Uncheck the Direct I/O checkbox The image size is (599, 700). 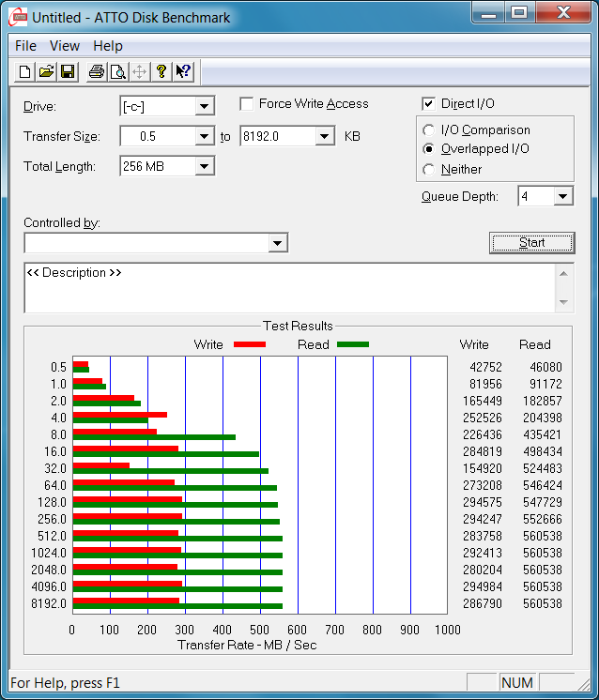tap(428, 104)
